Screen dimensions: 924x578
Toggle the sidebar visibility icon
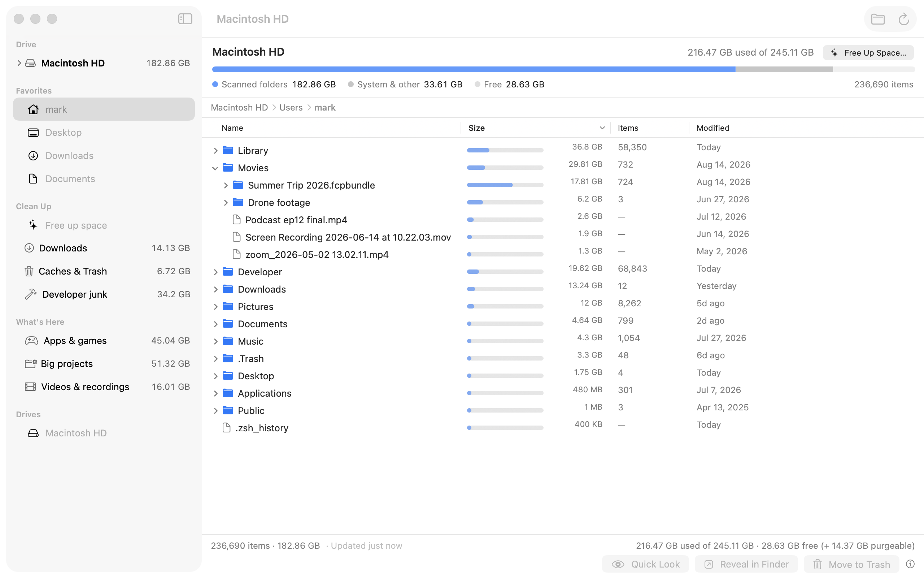tap(185, 19)
